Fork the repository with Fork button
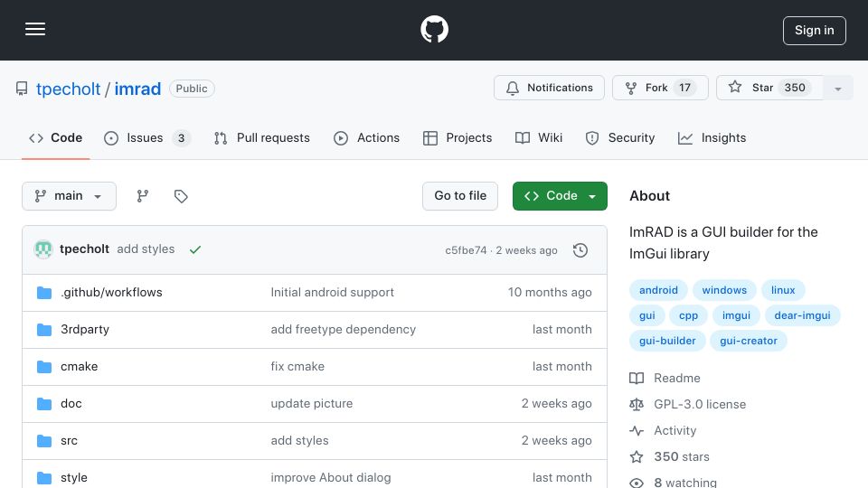868x488 pixels. pos(660,88)
